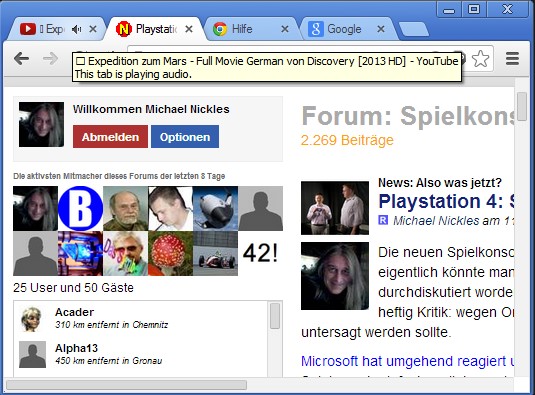Close the Hilfe tab
Viewport: 535px width, 395px height.
[x=285, y=29]
